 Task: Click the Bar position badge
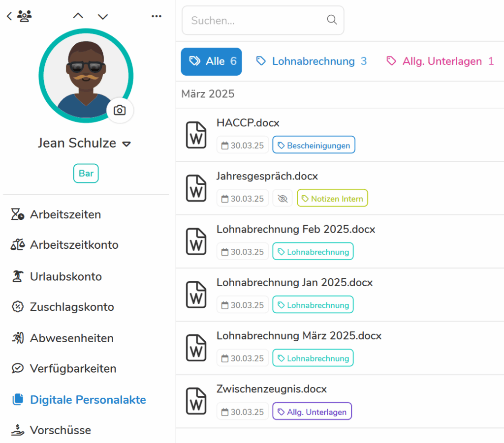(86, 174)
